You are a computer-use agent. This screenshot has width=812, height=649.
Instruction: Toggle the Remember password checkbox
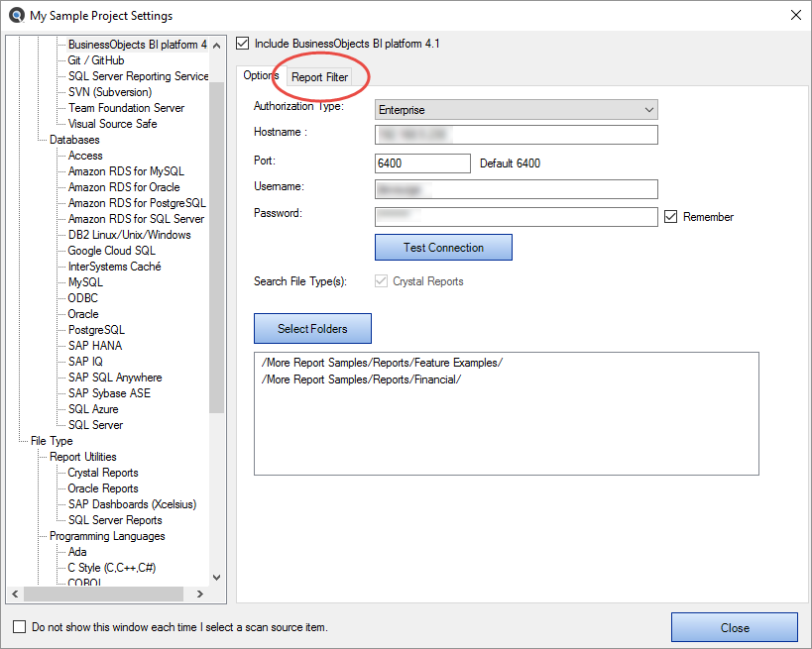coord(670,216)
